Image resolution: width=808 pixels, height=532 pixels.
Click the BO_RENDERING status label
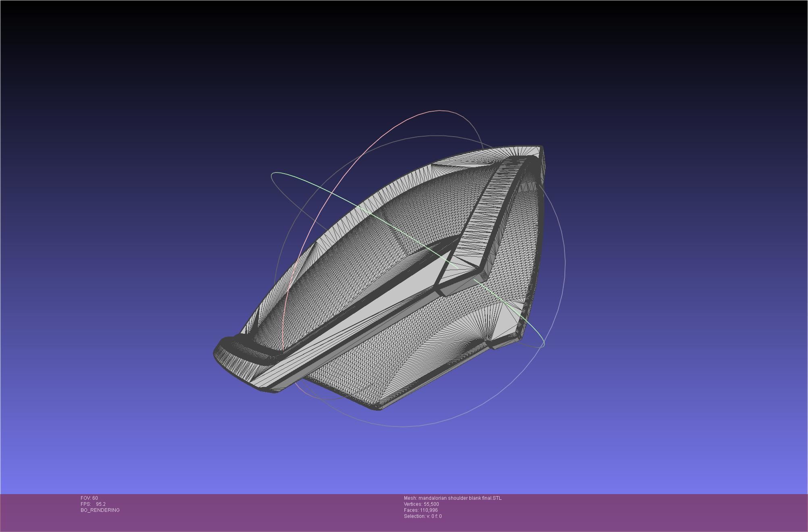(100, 510)
